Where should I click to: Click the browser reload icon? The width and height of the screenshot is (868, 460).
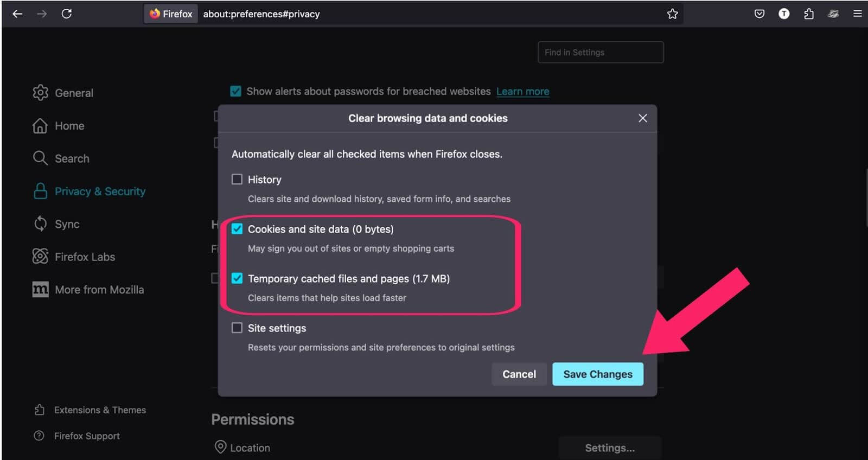[x=67, y=14]
